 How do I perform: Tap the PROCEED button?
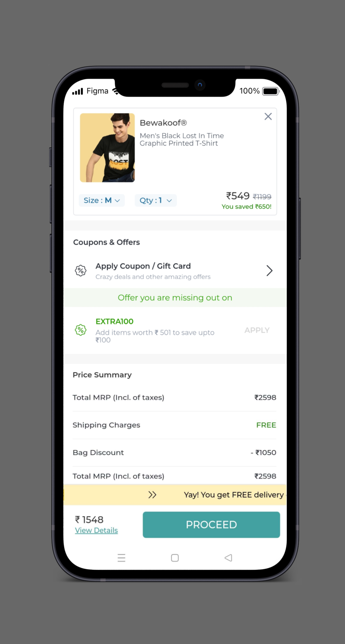coord(211,525)
